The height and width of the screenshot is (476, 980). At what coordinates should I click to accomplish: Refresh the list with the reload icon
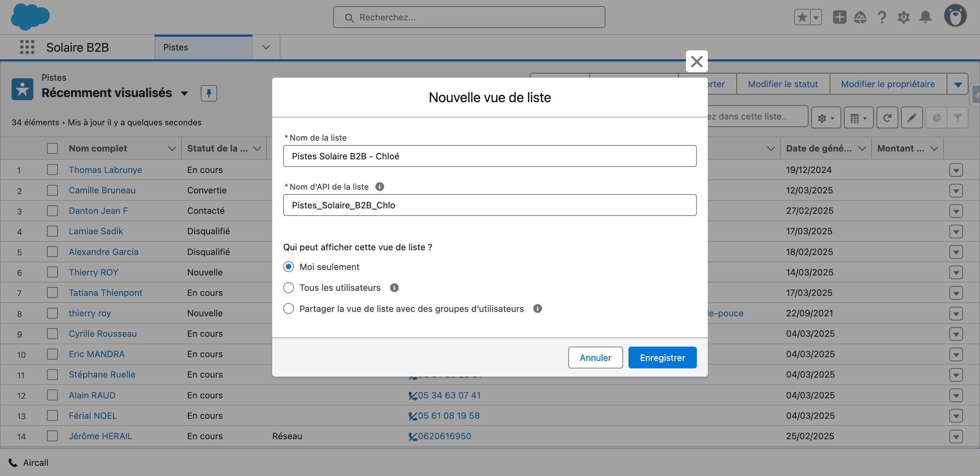click(887, 118)
